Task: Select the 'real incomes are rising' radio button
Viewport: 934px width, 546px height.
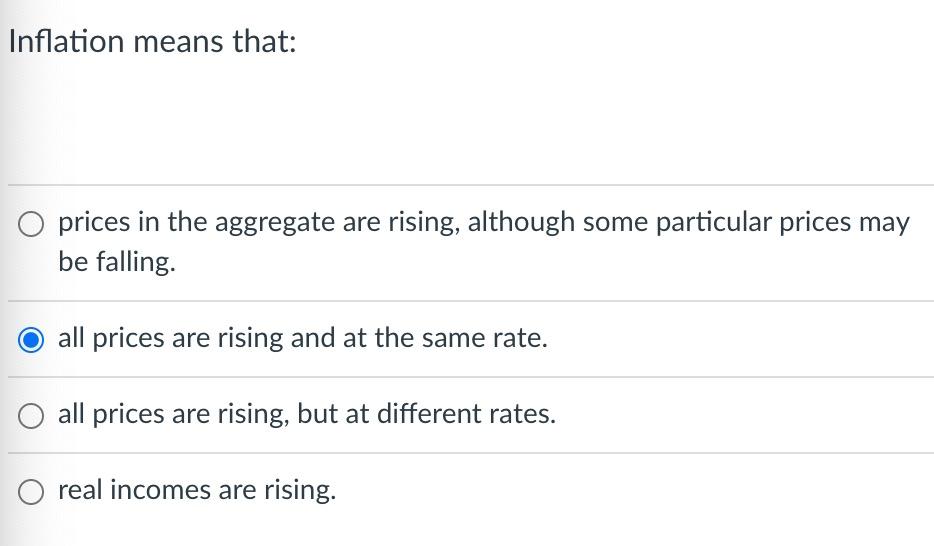Action: coord(31,491)
